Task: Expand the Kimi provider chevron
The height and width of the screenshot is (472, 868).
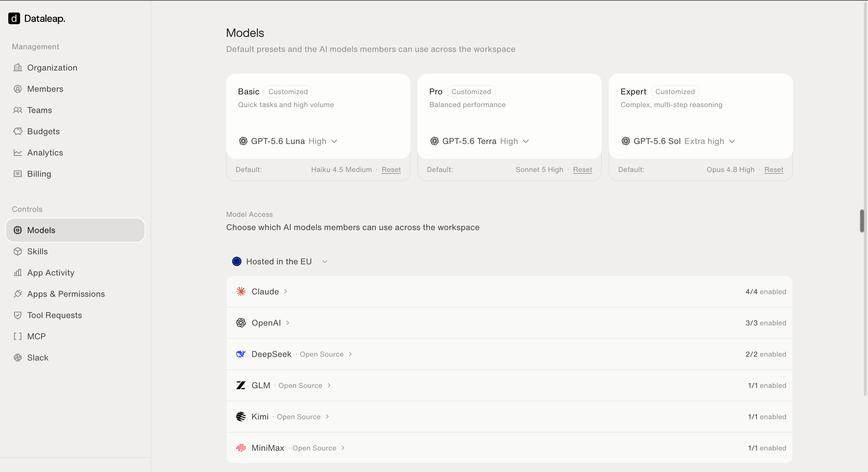Action: point(327,417)
